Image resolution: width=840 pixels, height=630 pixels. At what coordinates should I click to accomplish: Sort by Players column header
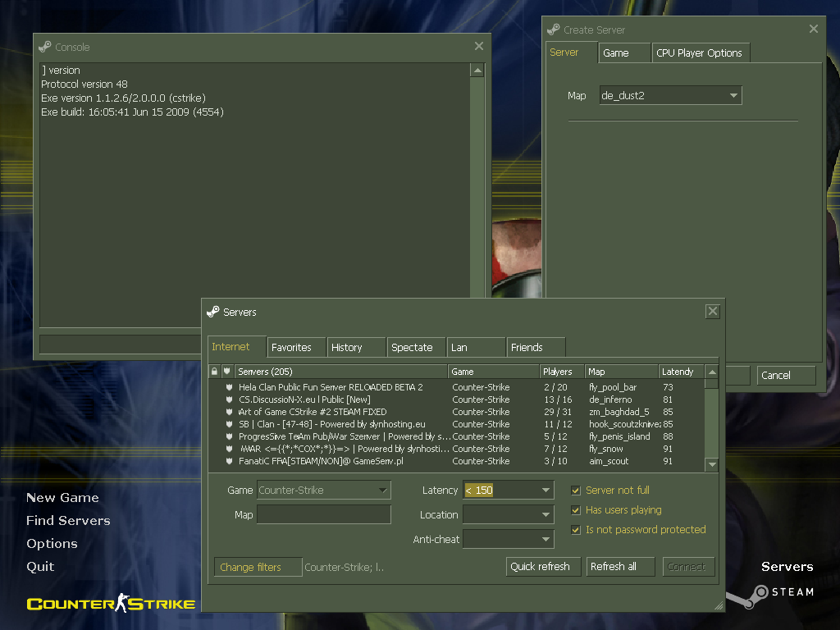click(562, 372)
